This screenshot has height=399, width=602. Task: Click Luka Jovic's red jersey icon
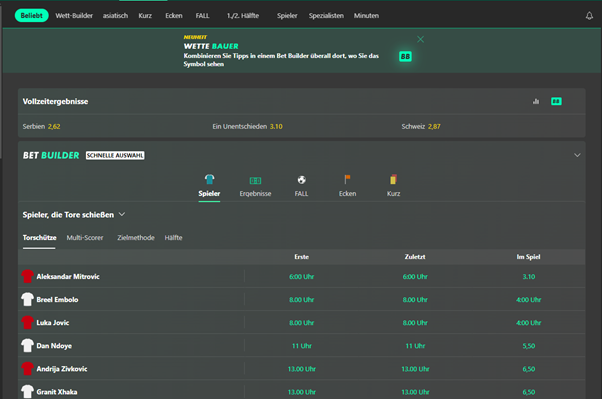tap(27, 322)
